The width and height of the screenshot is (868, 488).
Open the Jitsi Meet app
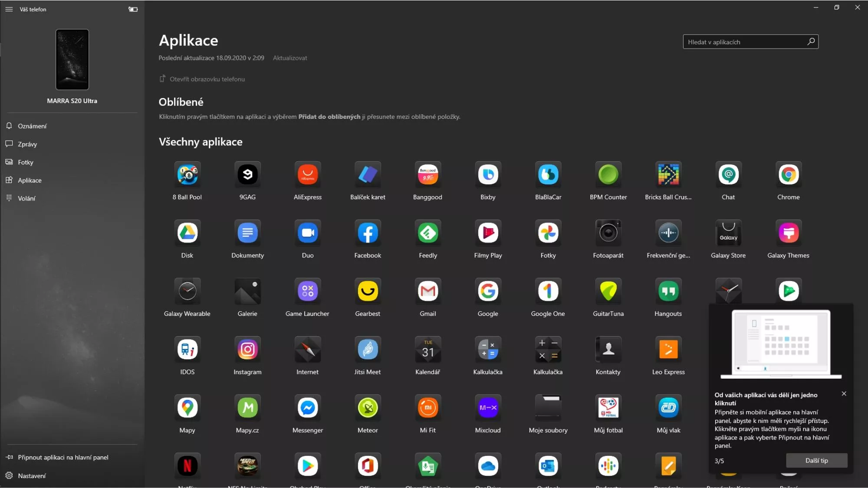tap(368, 349)
